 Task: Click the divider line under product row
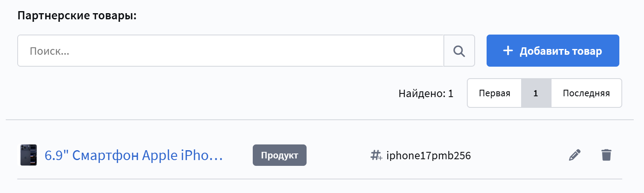point(320,179)
